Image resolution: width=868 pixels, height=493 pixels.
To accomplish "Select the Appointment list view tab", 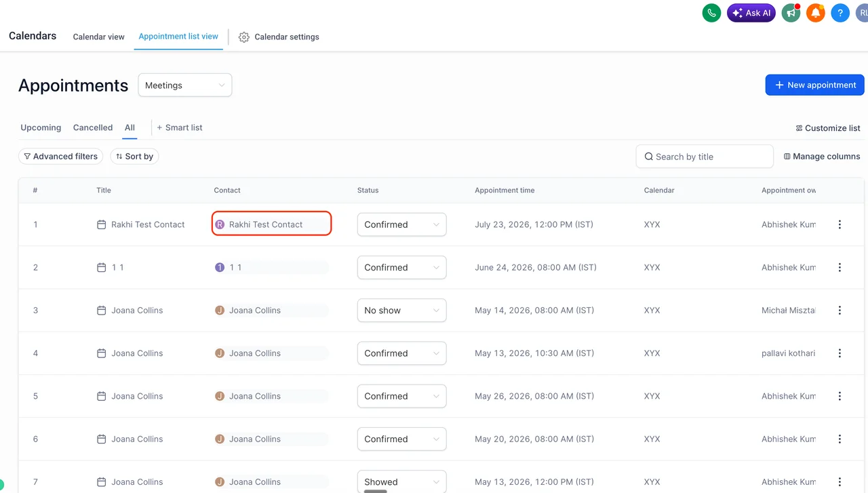I will pos(178,37).
